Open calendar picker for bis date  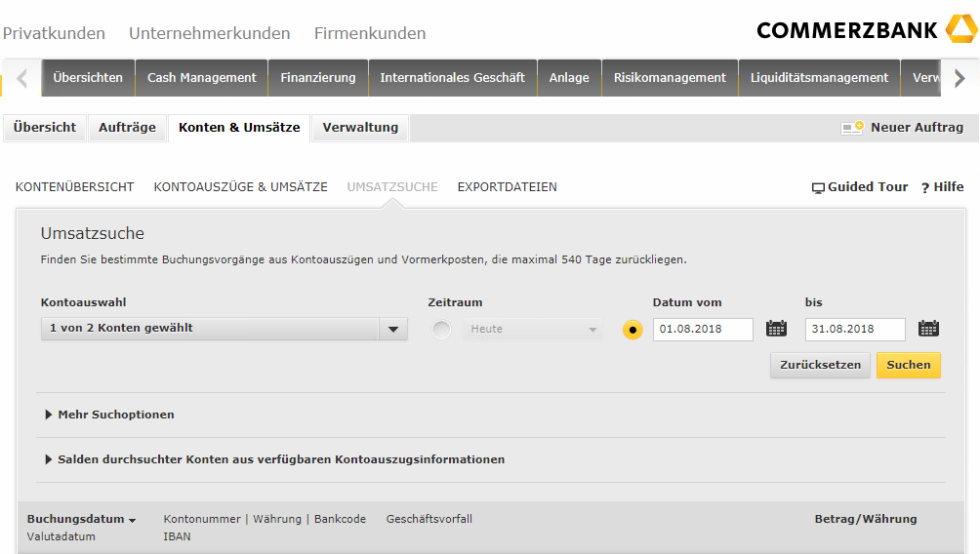coord(928,329)
